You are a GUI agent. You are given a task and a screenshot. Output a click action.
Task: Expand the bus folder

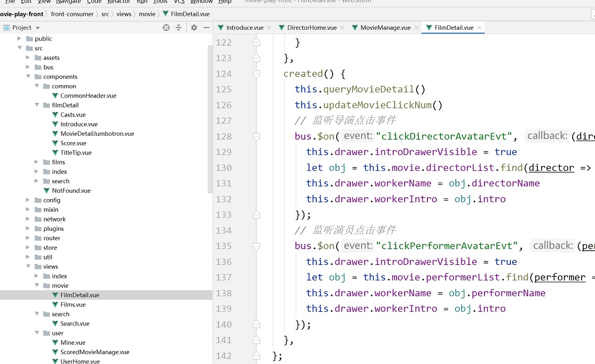[28, 67]
